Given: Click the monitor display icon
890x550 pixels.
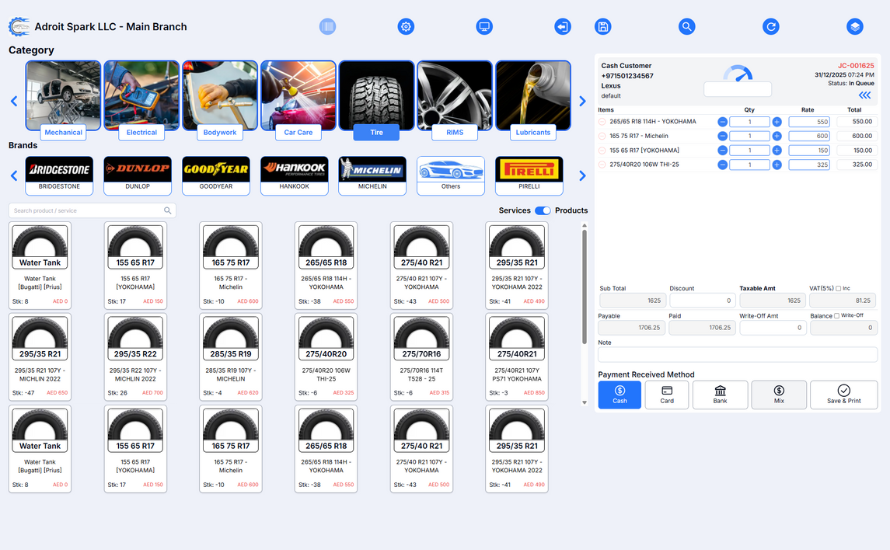Looking at the screenshot, I should (x=484, y=27).
